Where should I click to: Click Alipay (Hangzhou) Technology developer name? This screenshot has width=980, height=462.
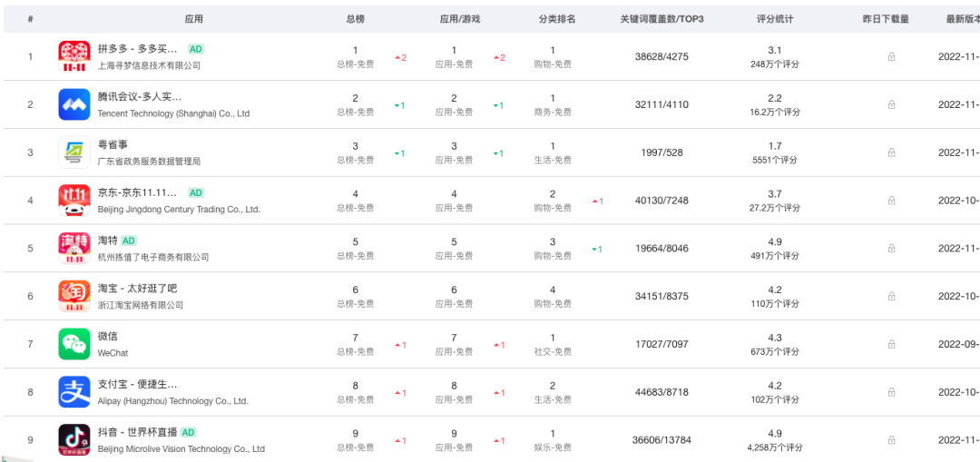[172, 400]
